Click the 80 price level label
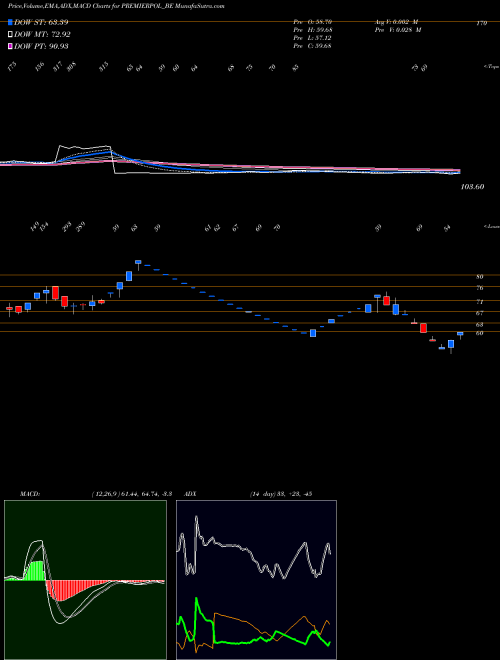Image resolution: width=500 pixels, height=660 pixels. (480, 277)
